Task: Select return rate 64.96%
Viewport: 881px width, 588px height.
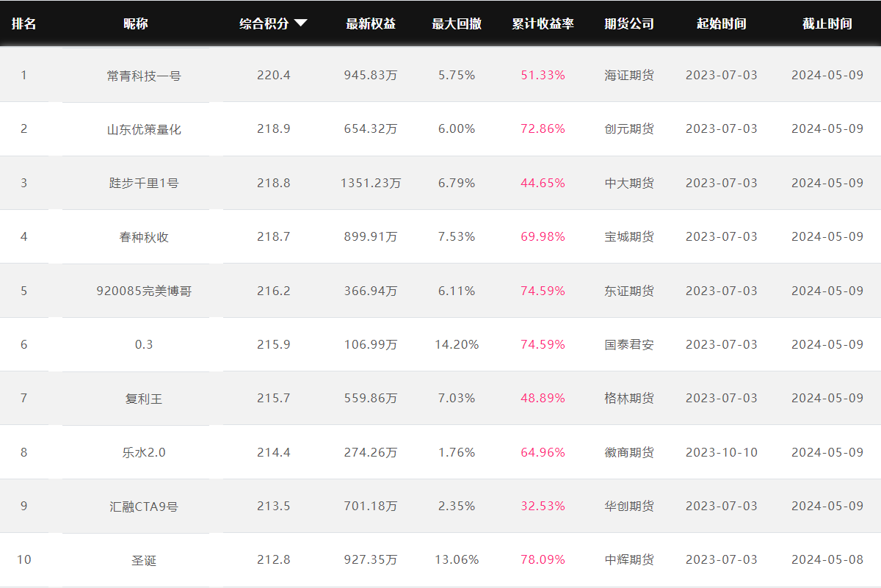Action: coord(543,452)
